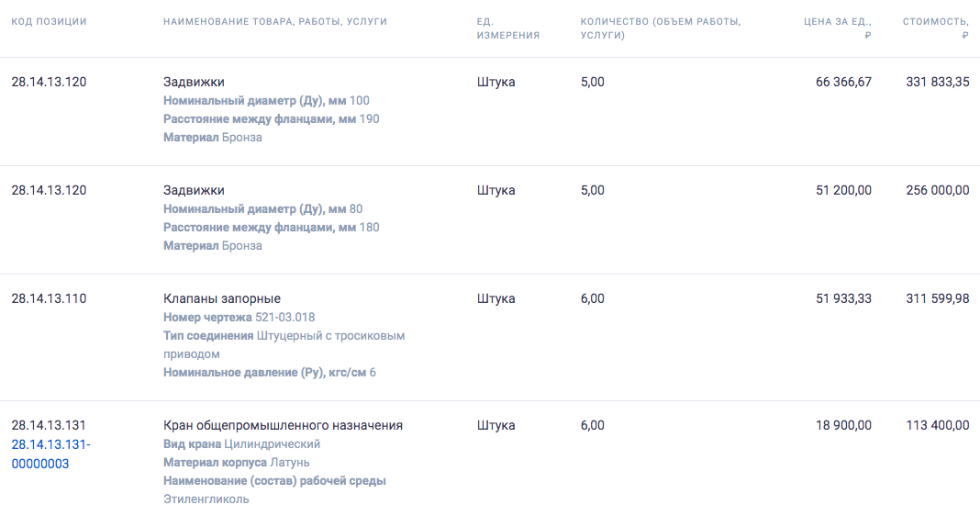
Task: Click the price 66 366,67
Action: click(843, 82)
